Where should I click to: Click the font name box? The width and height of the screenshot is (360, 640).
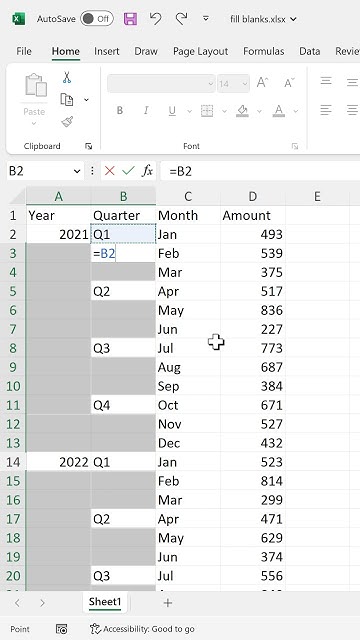[x=161, y=84]
